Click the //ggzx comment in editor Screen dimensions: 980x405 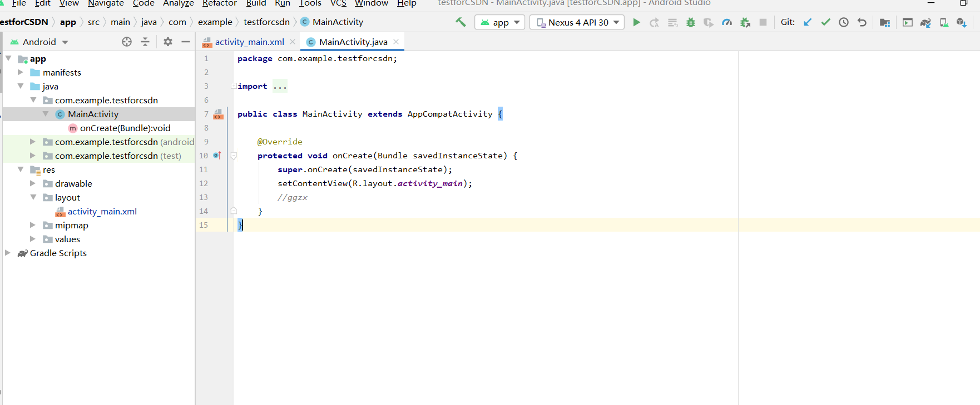(293, 197)
